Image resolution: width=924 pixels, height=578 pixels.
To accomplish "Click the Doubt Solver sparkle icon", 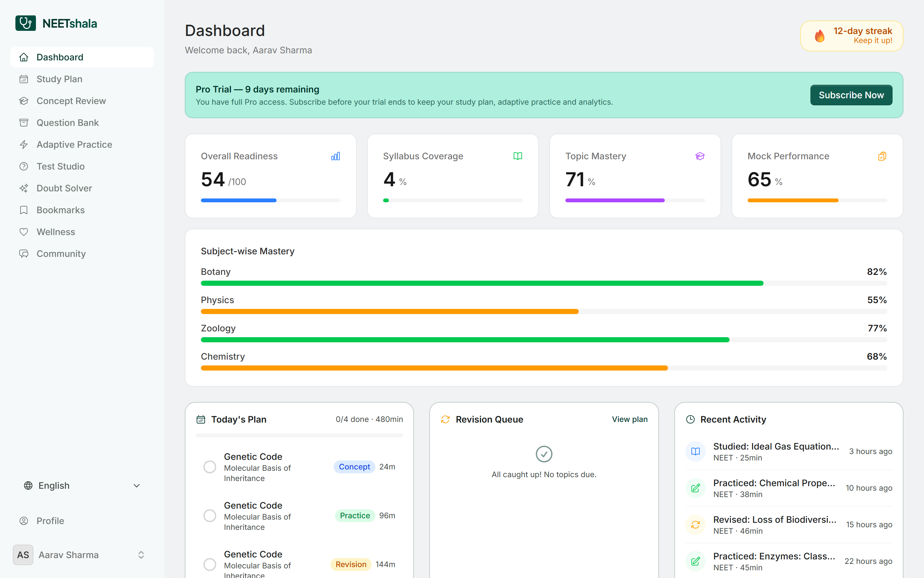I will pyautogui.click(x=24, y=188).
